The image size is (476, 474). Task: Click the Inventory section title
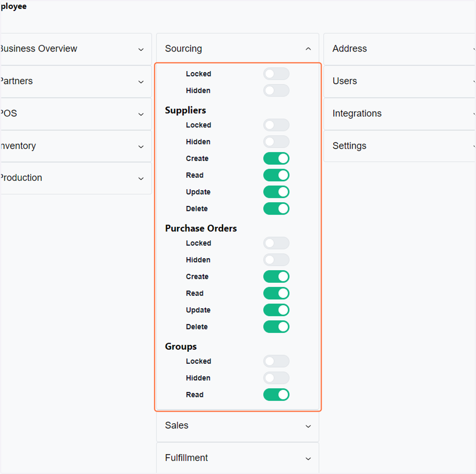point(18,146)
